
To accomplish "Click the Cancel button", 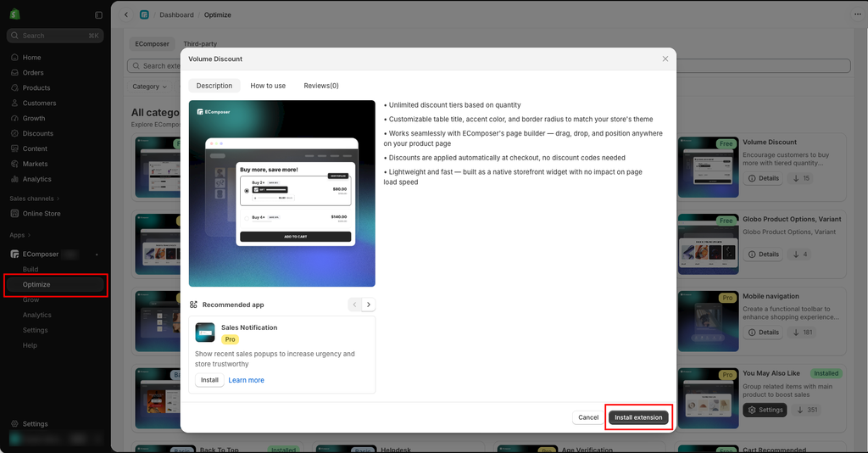I will 588,417.
